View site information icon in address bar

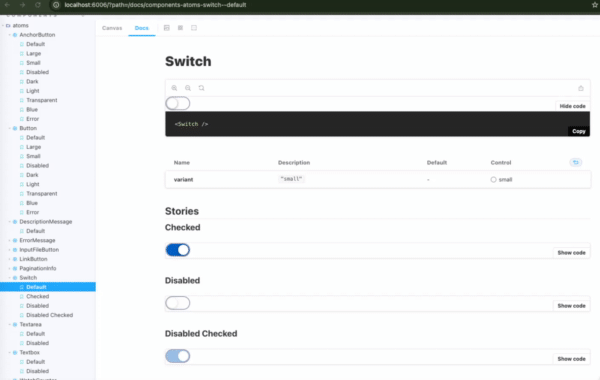[x=56, y=5]
